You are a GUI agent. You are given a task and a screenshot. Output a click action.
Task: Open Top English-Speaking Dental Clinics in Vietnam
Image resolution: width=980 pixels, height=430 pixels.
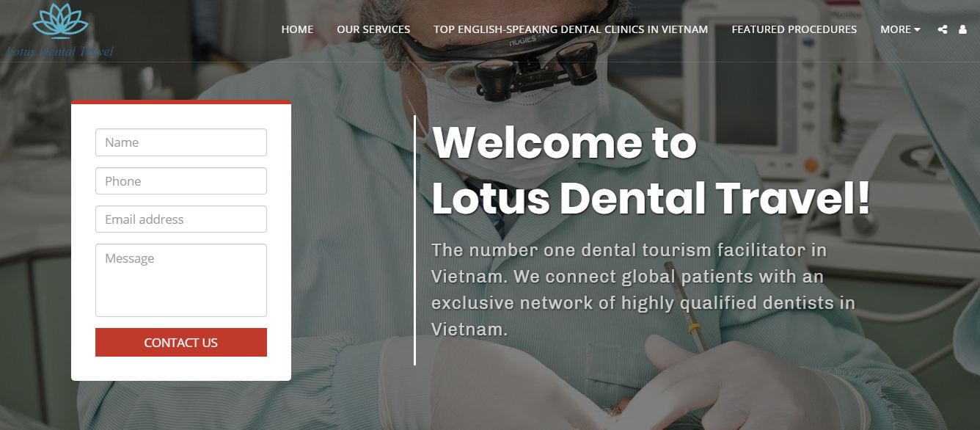(571, 29)
